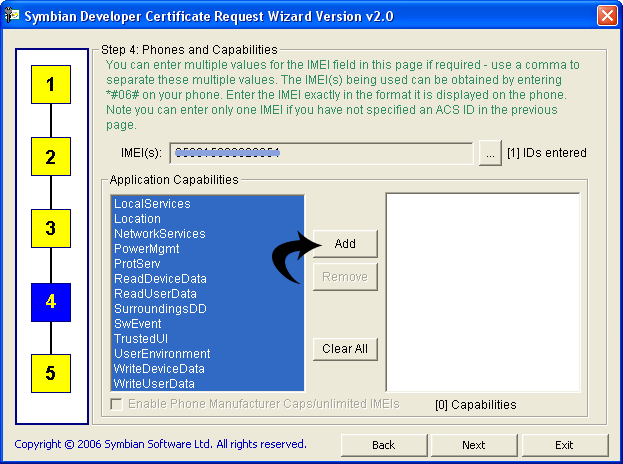Click the wizard step 2 box

51,157
